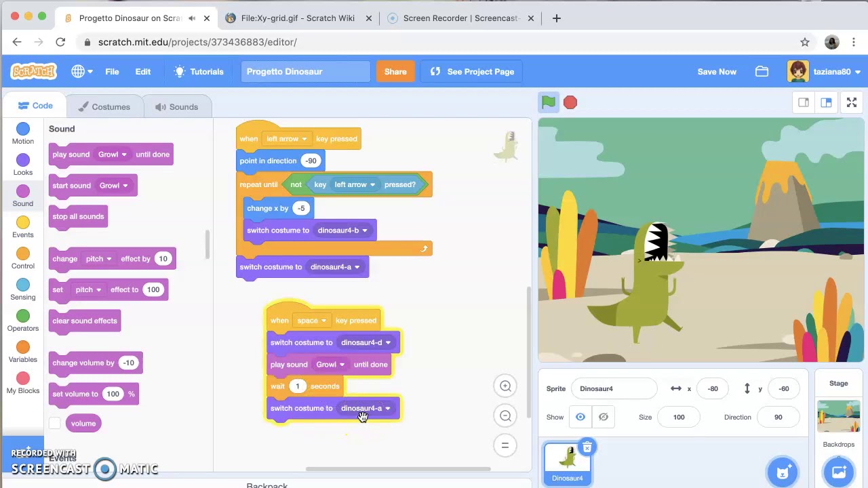The image size is (868, 488).
Task: Open the Choose a Sprite button
Action: click(783, 472)
